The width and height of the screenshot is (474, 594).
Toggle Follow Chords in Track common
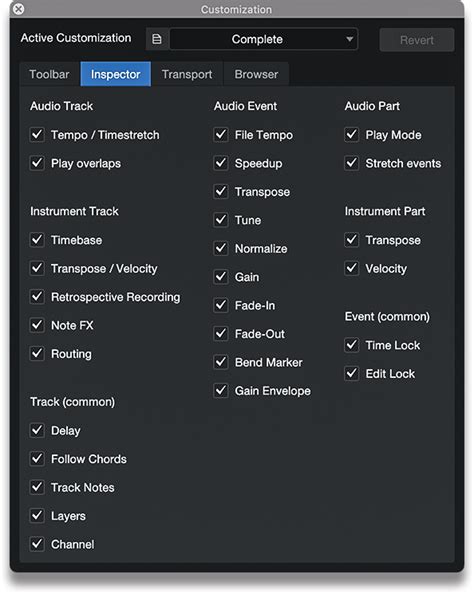click(37, 459)
